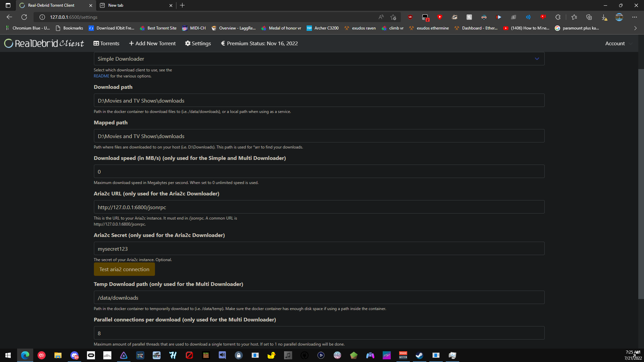Click the Aria2c Secret input field
The height and width of the screenshot is (362, 644).
[x=319, y=248]
